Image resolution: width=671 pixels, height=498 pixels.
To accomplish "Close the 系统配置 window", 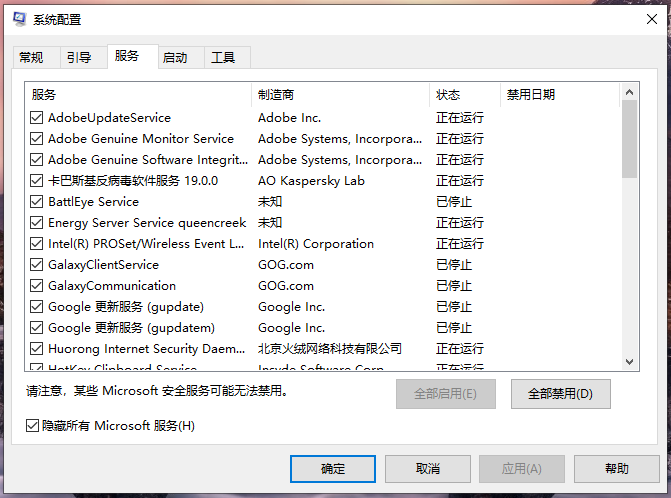I will [652, 19].
